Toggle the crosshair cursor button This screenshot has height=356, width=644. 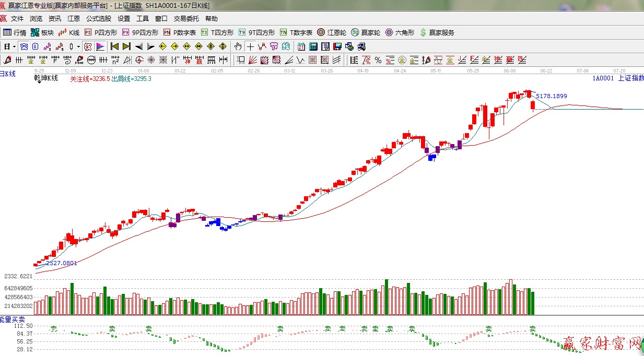(x=251, y=46)
